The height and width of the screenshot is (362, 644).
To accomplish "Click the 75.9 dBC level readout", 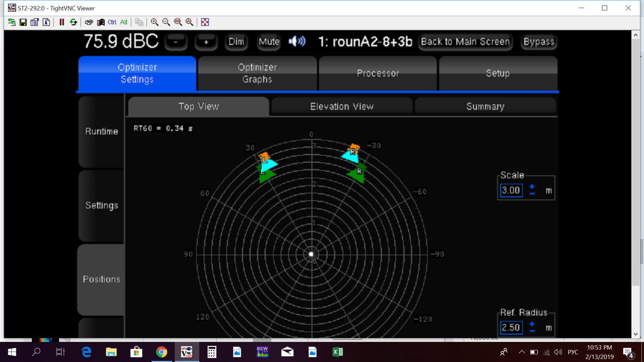I will click(x=121, y=41).
